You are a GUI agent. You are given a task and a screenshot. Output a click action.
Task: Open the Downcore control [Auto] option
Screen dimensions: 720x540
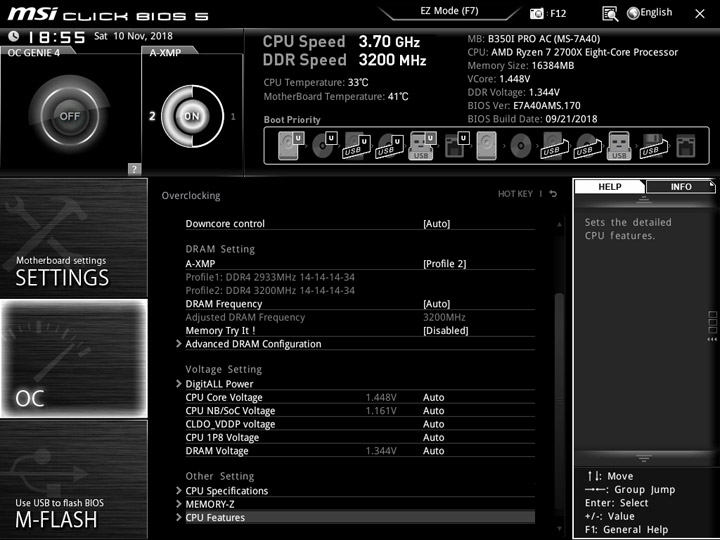point(437,224)
